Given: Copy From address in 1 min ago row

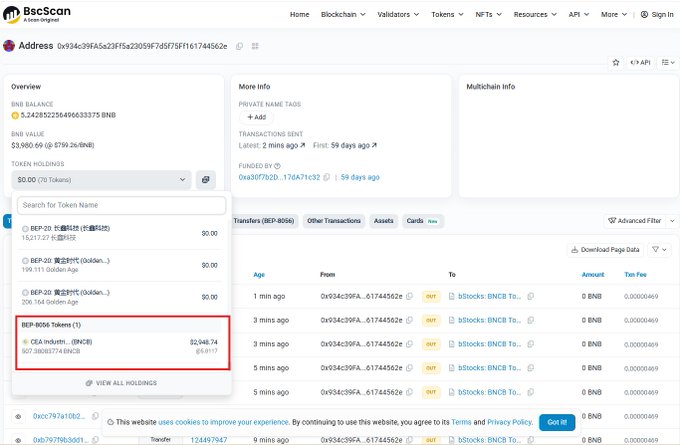Looking at the screenshot, I should pyautogui.click(x=409, y=296).
